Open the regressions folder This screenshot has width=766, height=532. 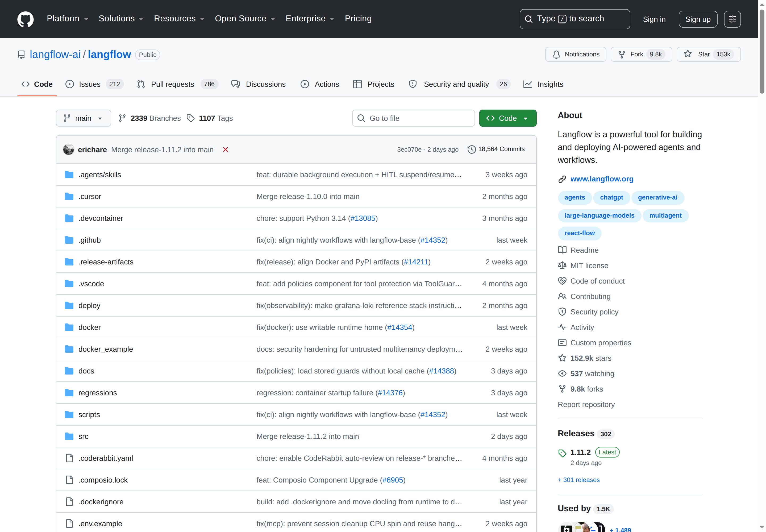97,393
